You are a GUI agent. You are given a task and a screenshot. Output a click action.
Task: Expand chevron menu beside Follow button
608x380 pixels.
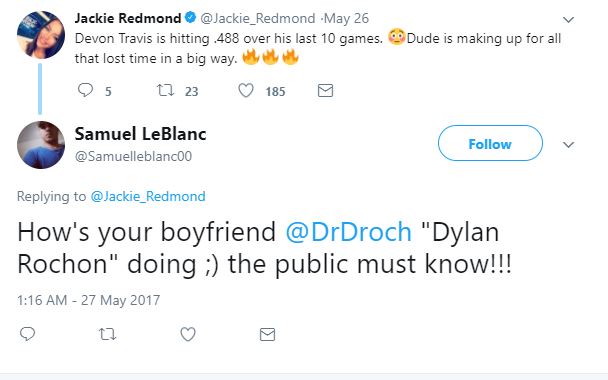point(568,145)
